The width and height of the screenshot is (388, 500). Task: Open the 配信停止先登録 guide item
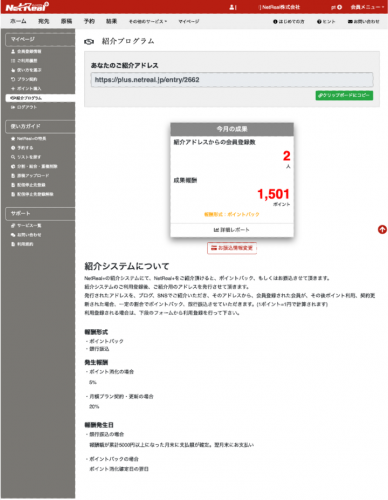[28, 185]
